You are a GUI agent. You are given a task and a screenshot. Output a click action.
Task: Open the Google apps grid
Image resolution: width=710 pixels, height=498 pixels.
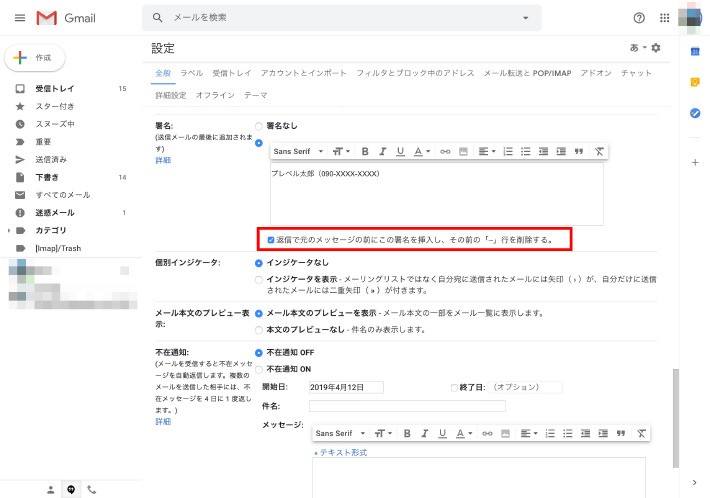click(x=664, y=18)
